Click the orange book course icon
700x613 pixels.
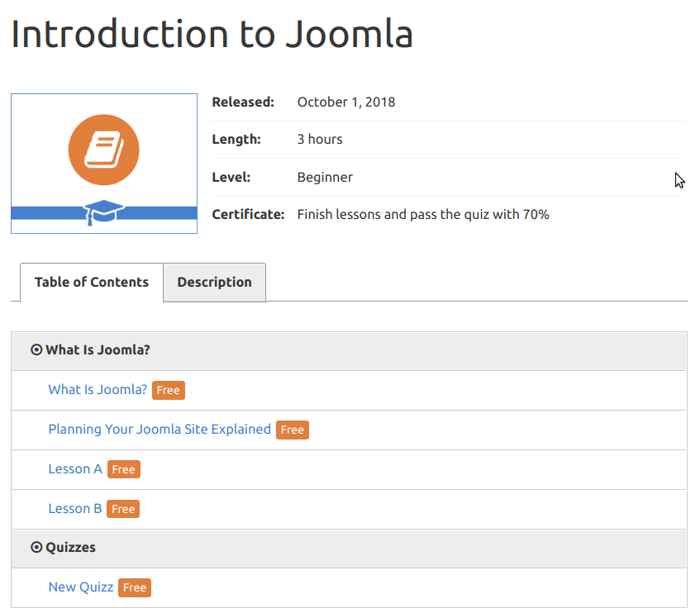(x=103, y=150)
